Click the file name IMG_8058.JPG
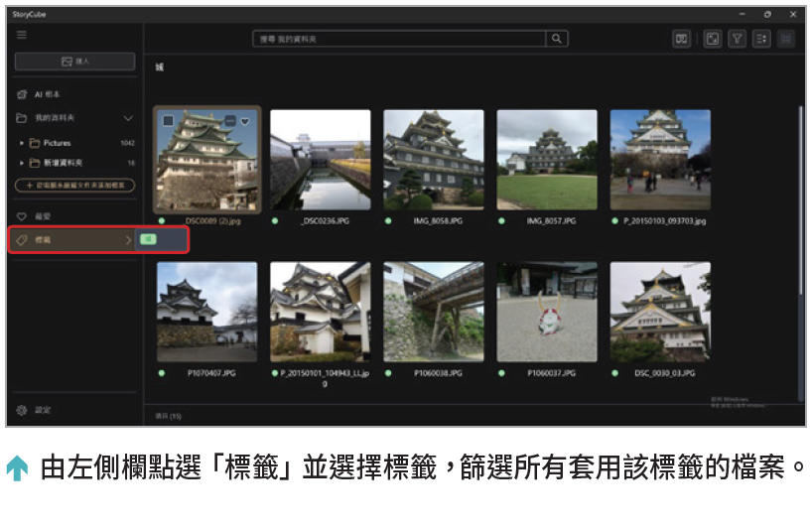The width and height of the screenshot is (812, 529). (x=438, y=221)
